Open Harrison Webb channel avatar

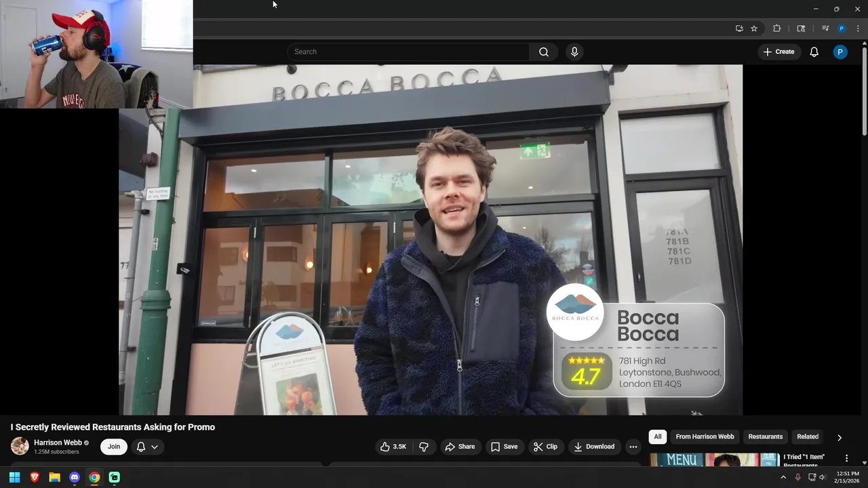(20, 446)
